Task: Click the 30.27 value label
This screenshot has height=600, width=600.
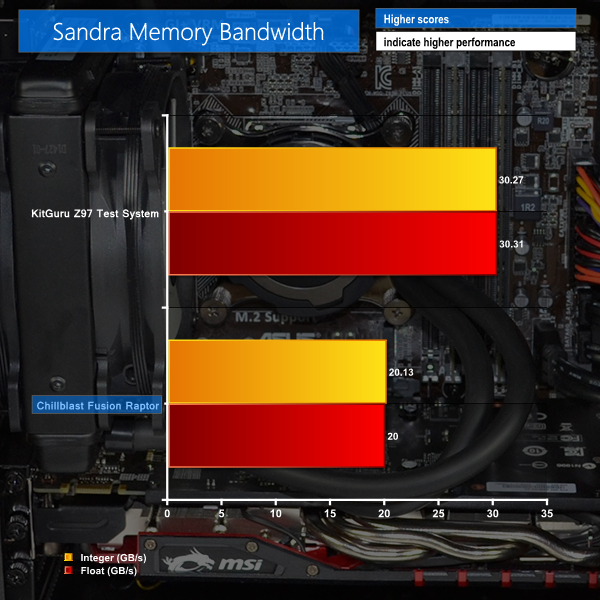Action: click(x=511, y=180)
